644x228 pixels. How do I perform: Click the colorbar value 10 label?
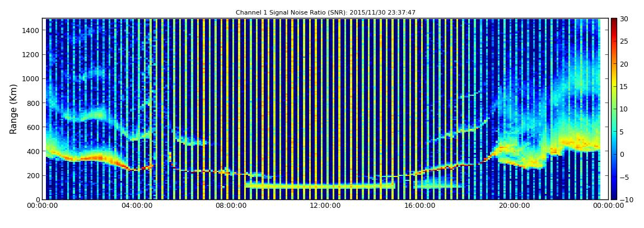pos(624,109)
